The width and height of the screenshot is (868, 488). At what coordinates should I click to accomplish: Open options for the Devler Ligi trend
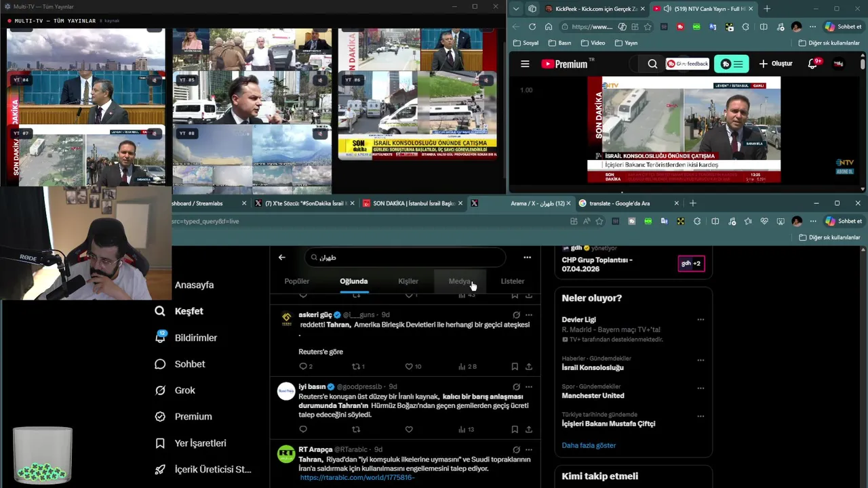tap(701, 320)
